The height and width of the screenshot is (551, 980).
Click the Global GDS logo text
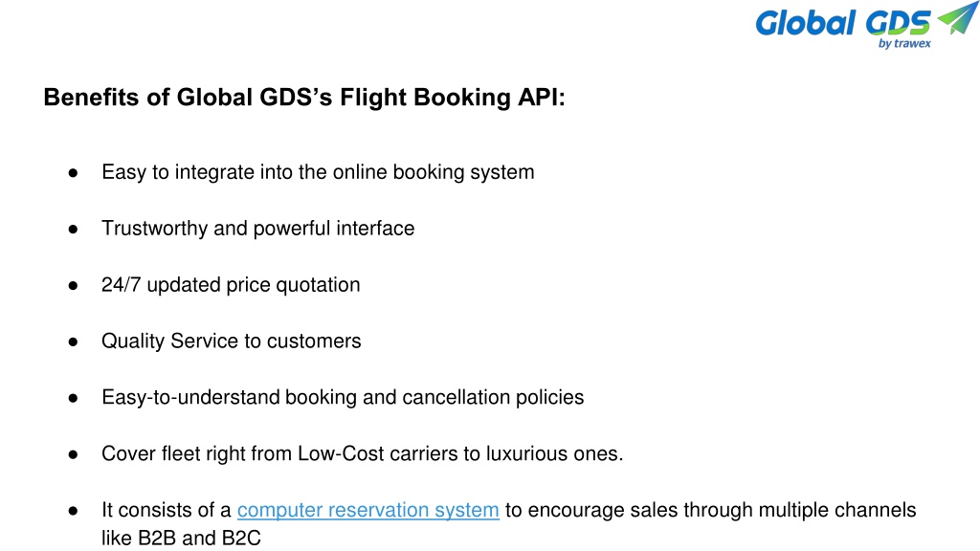(843, 23)
